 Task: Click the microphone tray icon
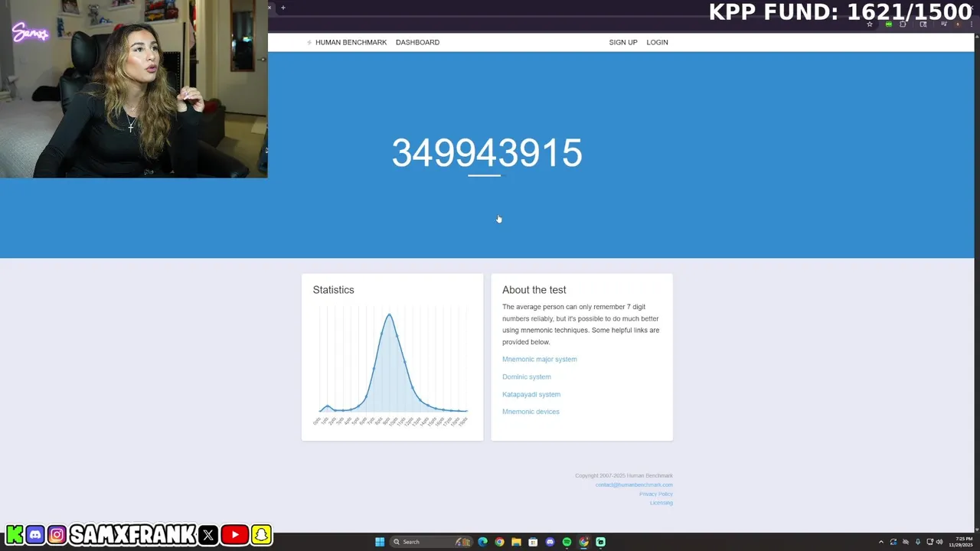pyautogui.click(x=918, y=542)
